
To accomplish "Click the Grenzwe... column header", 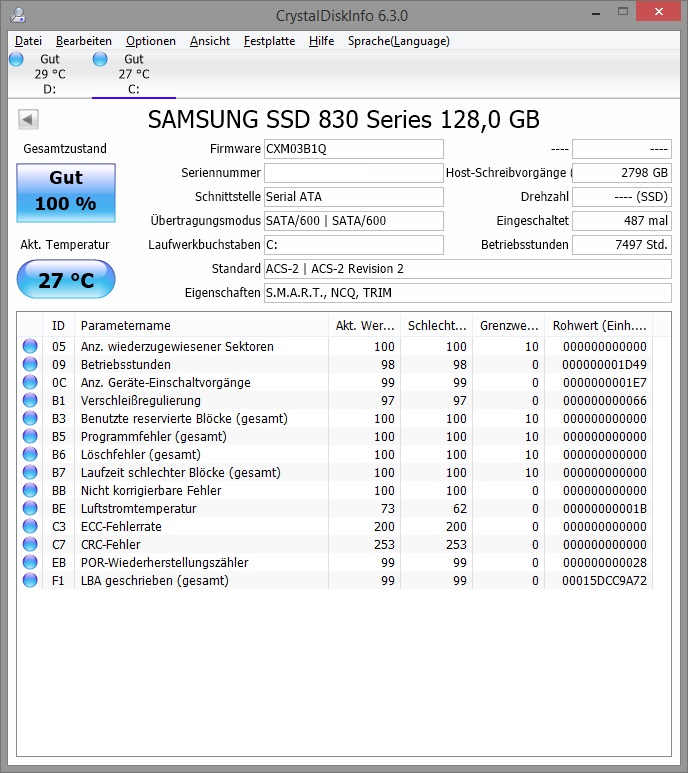I will 509,325.
